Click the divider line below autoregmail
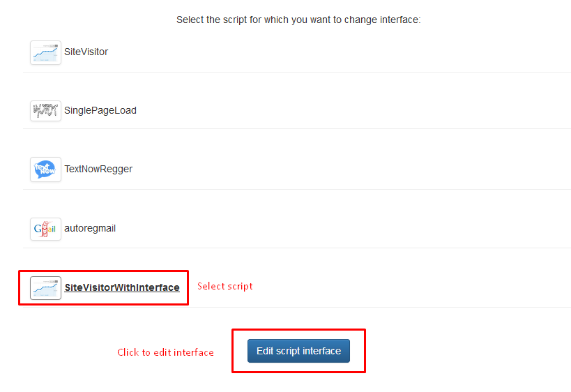The width and height of the screenshot is (571, 392). (296, 248)
